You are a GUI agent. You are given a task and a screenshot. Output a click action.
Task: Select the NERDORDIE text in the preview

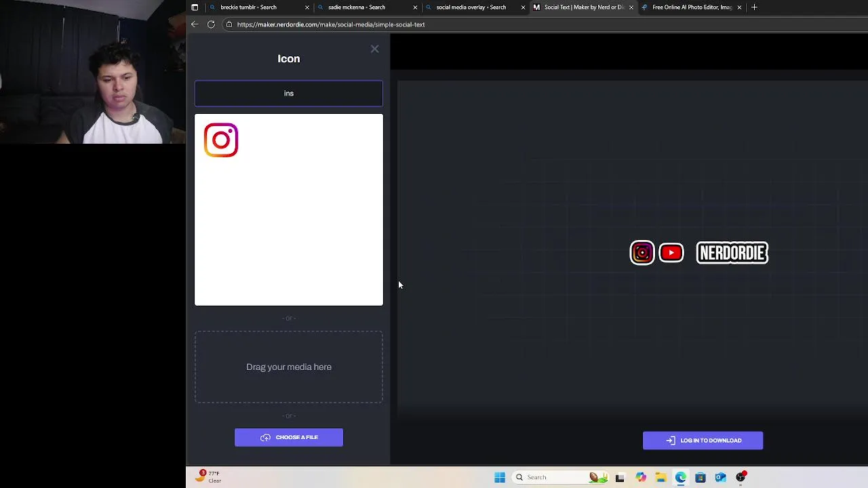coord(732,253)
